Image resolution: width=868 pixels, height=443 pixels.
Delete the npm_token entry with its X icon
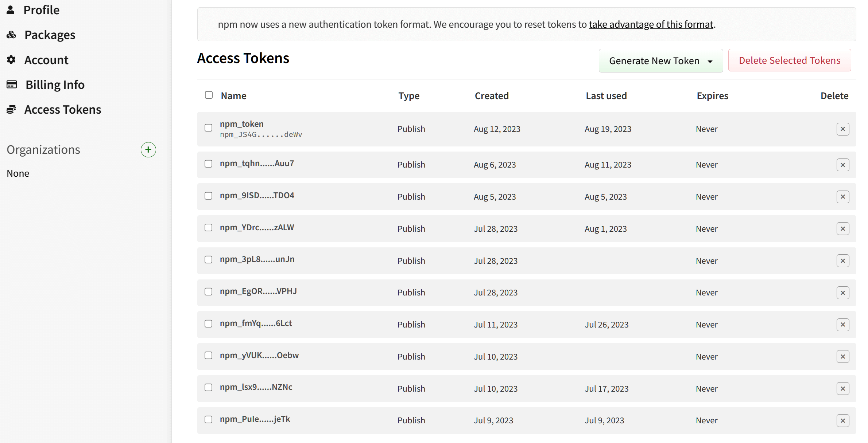point(843,129)
